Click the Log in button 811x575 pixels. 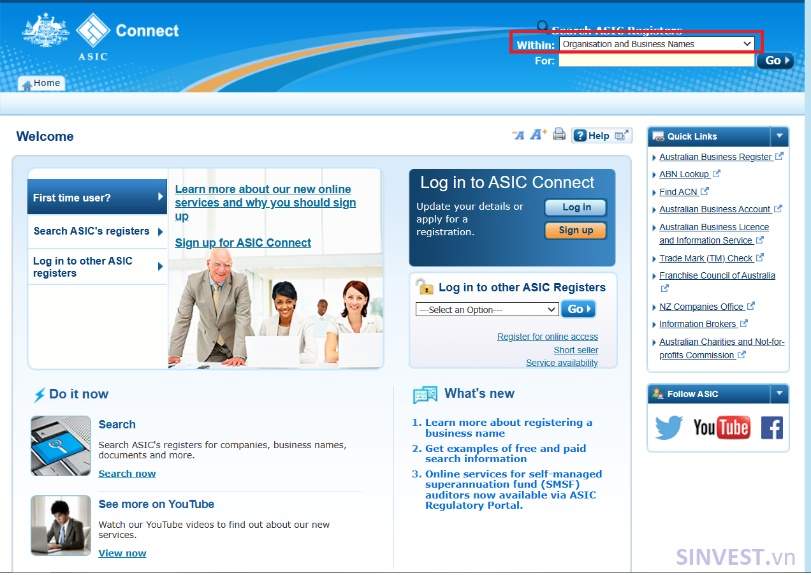tap(576, 207)
